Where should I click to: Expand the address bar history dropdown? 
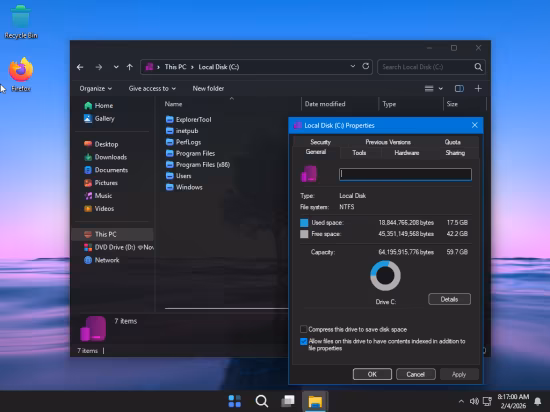[x=353, y=66]
